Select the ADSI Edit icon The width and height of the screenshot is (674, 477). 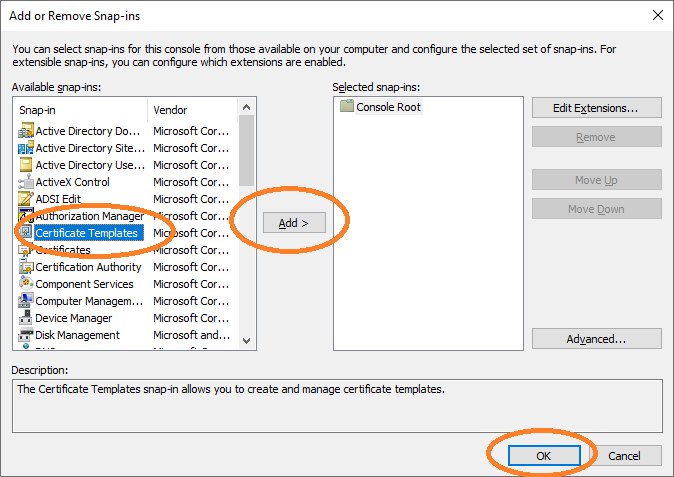coord(26,199)
